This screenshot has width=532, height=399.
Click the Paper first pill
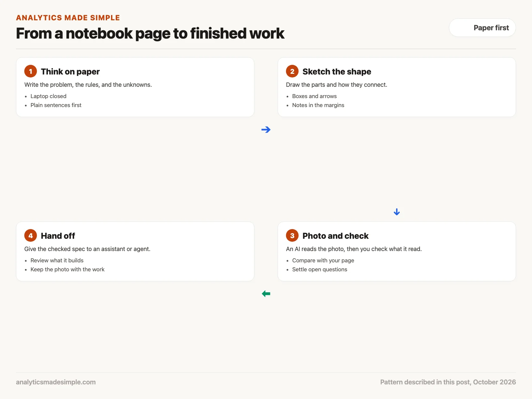pos(482,28)
